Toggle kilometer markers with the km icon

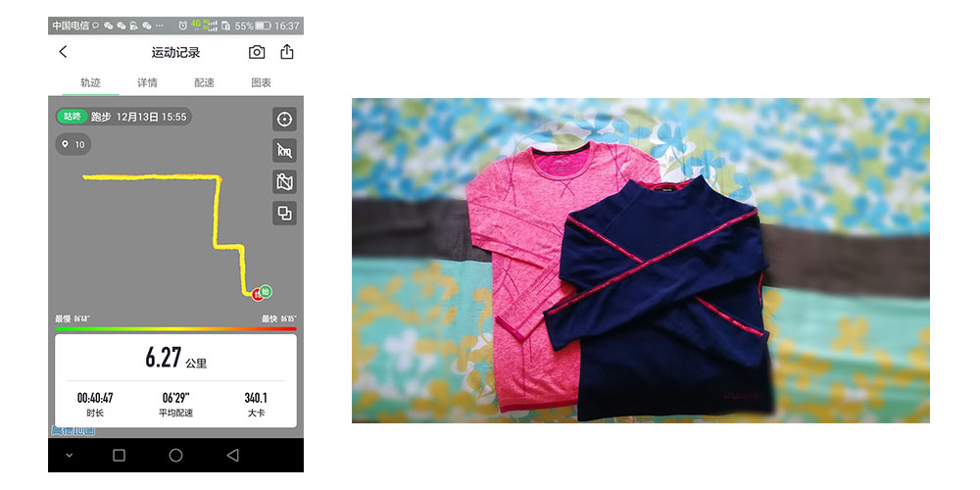click(284, 151)
